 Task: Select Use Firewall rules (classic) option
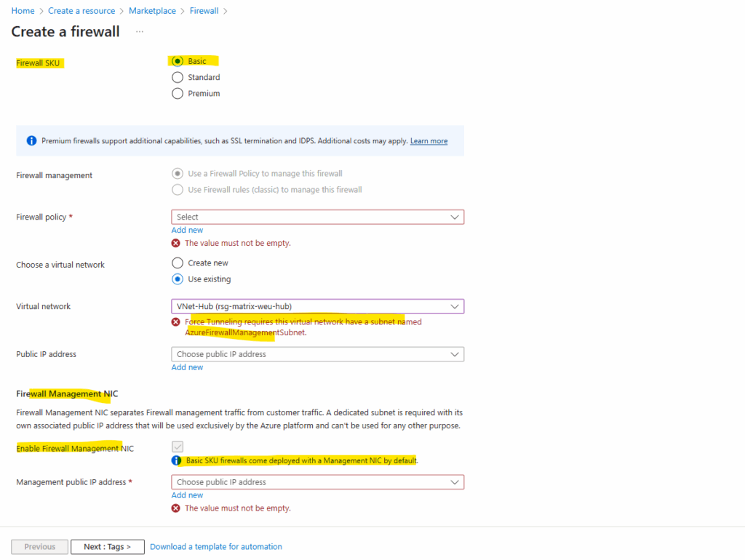coord(178,190)
